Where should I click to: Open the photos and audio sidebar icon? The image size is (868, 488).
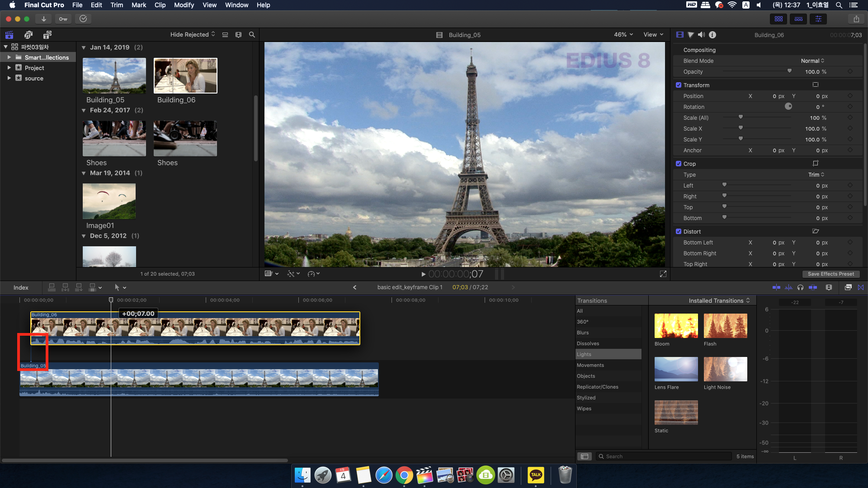(28, 35)
